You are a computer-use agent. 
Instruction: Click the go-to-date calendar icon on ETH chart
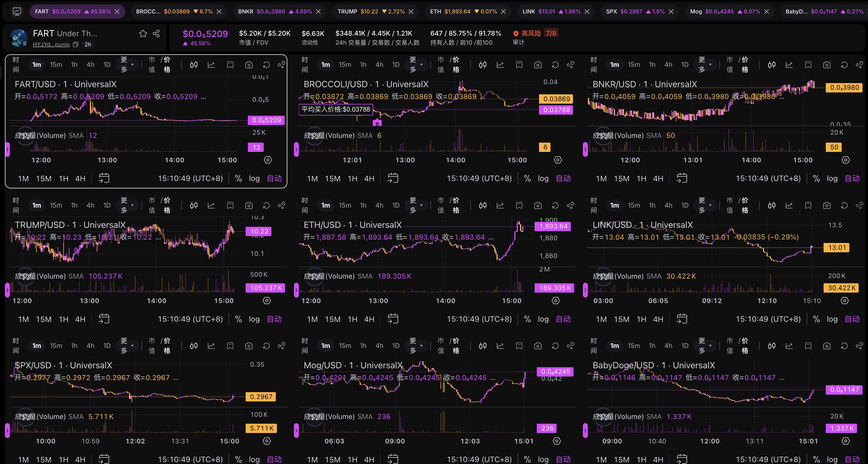click(393, 319)
